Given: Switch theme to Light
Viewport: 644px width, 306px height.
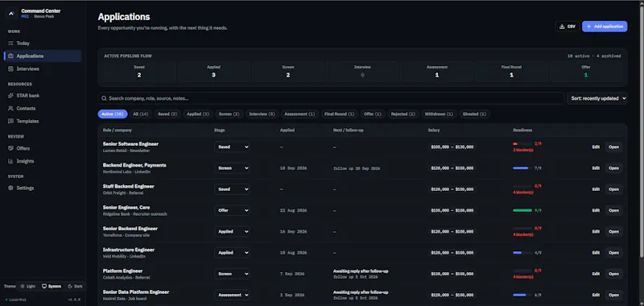Looking at the screenshot, I should 28,287.
